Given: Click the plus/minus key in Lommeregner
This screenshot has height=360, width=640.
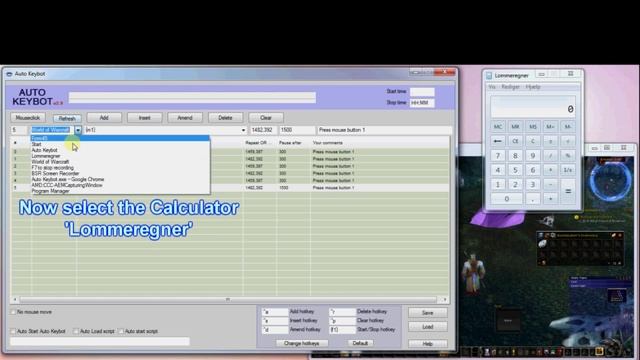Looking at the screenshot, I should coord(550,141).
